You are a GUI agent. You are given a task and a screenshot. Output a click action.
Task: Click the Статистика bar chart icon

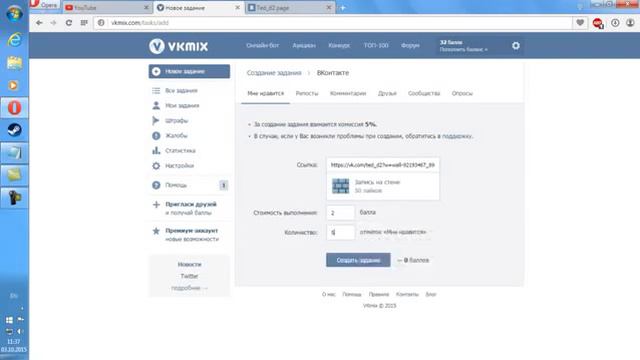coord(156,151)
